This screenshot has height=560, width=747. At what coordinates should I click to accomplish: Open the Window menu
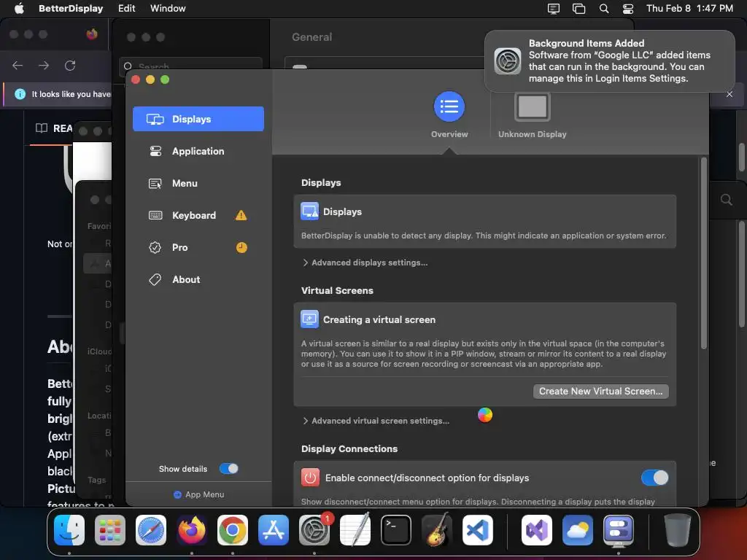168,9
